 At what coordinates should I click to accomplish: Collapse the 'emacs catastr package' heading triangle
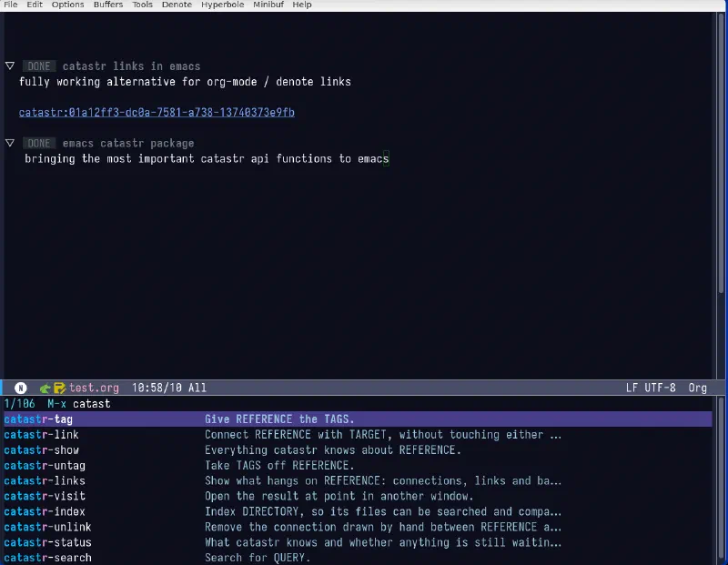(x=10, y=143)
